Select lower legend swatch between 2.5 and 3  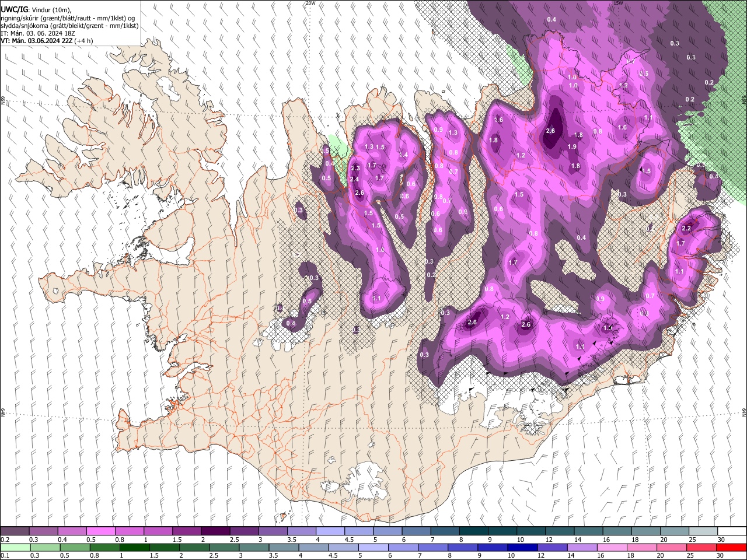click(224, 548)
